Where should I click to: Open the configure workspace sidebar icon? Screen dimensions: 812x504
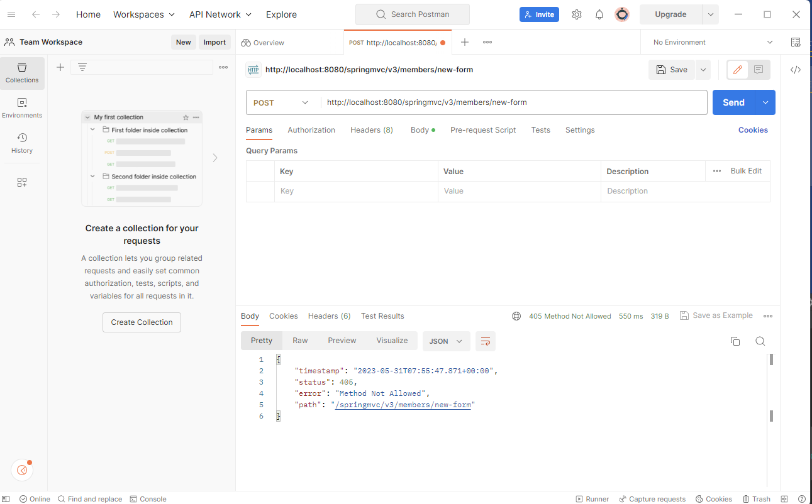(x=22, y=182)
